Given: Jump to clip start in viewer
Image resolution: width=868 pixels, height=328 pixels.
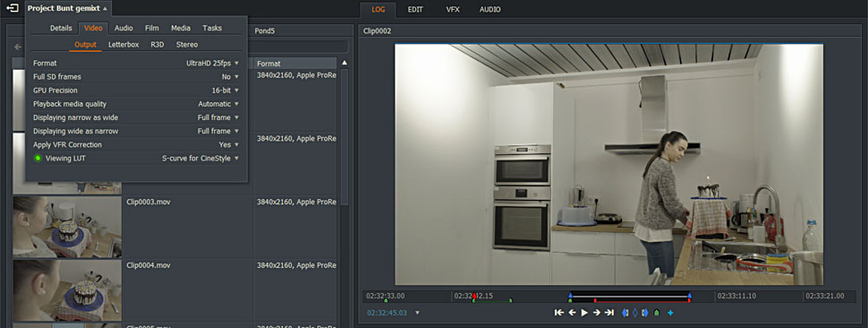Looking at the screenshot, I should (559, 313).
